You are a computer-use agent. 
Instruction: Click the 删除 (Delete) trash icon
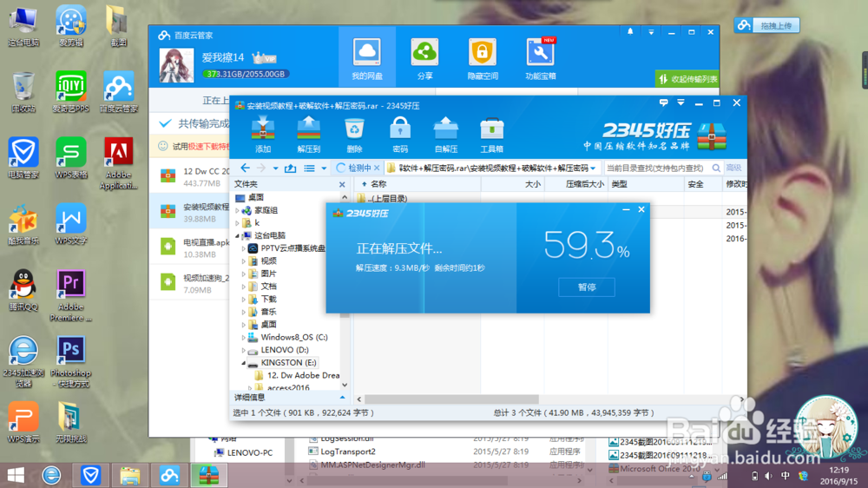pyautogui.click(x=354, y=135)
